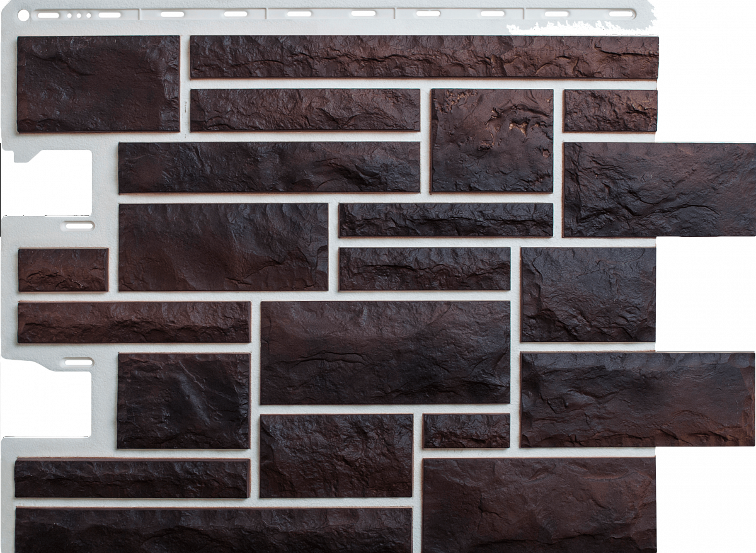756x553 pixels.
Task: Click the lower stone protruding past the right edge
Action: (x=637, y=400)
